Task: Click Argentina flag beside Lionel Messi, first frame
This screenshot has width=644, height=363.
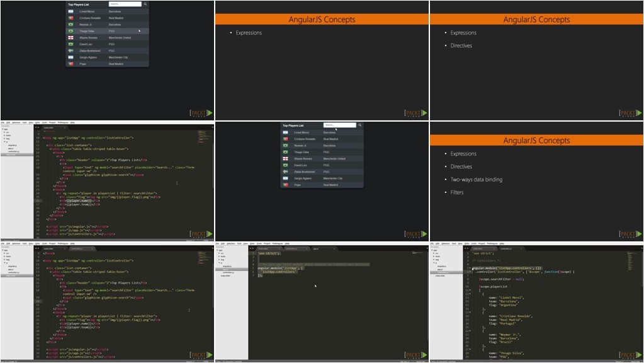Action: tap(71, 11)
